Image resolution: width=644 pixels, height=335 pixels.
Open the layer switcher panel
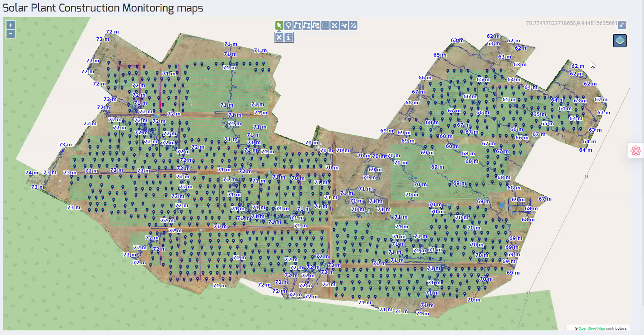620,40
